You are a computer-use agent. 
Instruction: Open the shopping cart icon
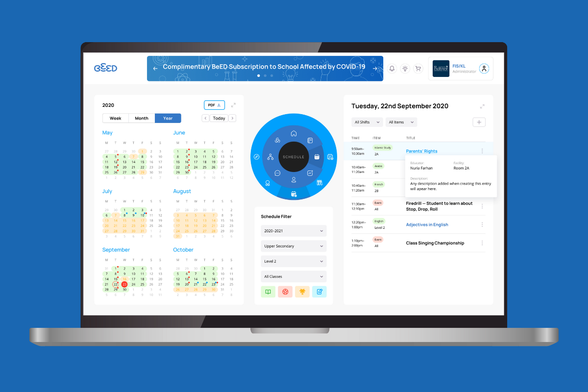click(418, 69)
